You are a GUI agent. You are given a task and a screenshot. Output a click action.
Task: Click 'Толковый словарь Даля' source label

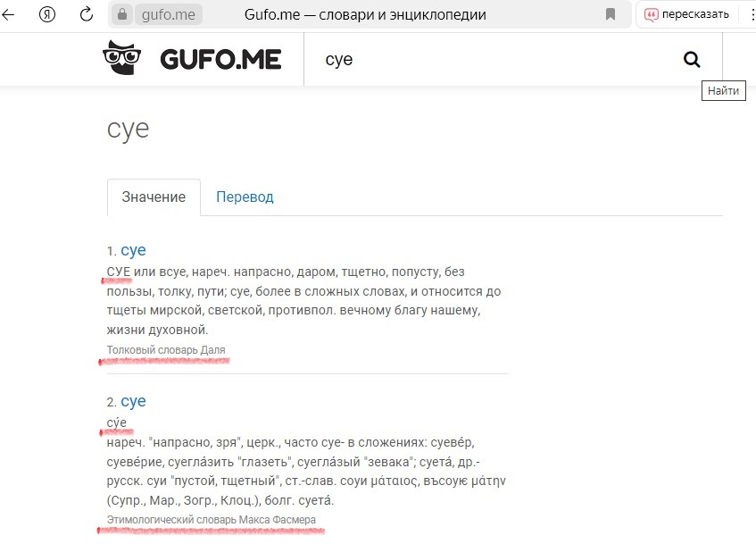166,350
